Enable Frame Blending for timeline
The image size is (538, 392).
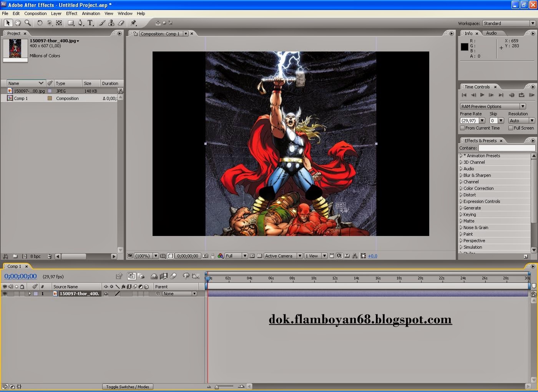click(x=164, y=276)
